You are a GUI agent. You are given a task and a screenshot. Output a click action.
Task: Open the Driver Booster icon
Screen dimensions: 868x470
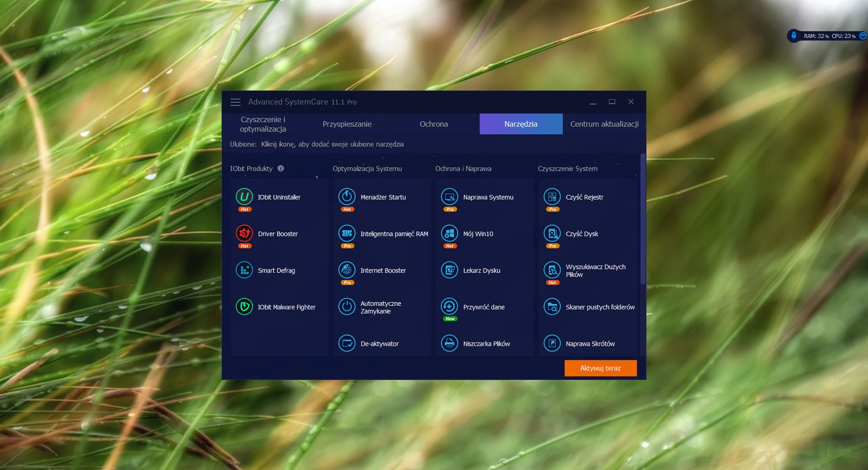[244, 233]
